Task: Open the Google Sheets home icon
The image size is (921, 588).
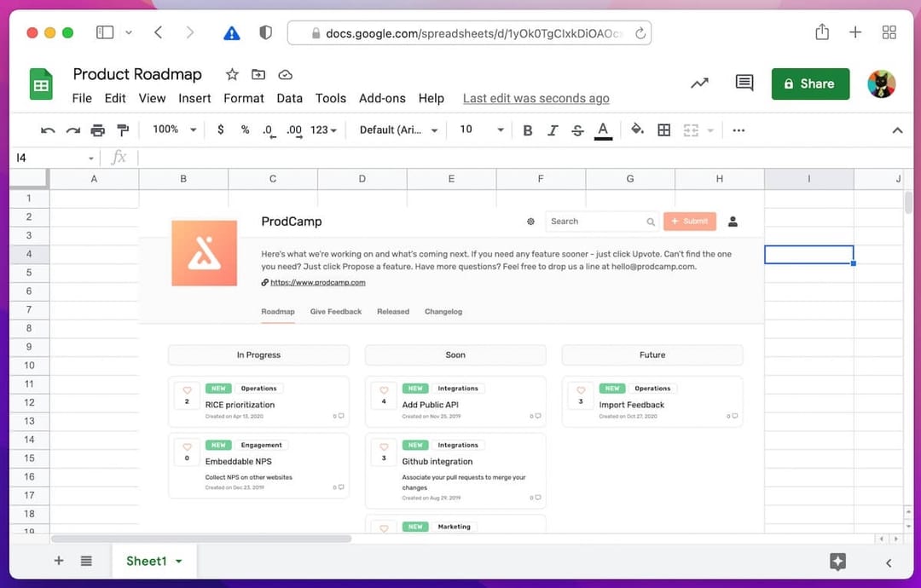Action: click(x=41, y=84)
